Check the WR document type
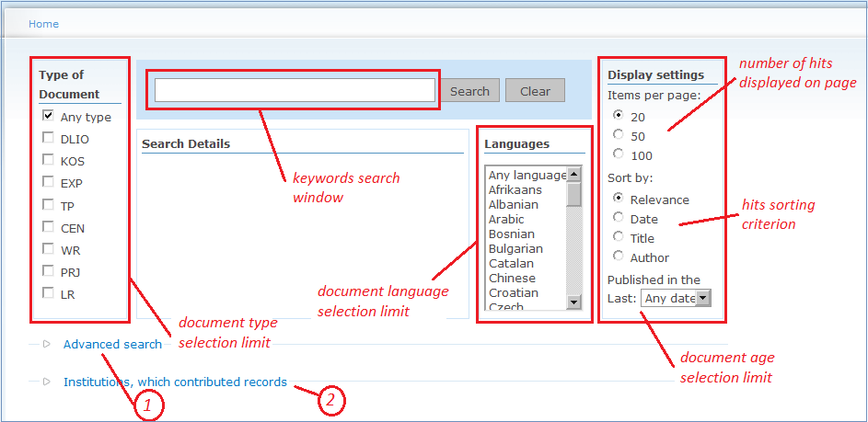The width and height of the screenshot is (868, 422). click(48, 249)
